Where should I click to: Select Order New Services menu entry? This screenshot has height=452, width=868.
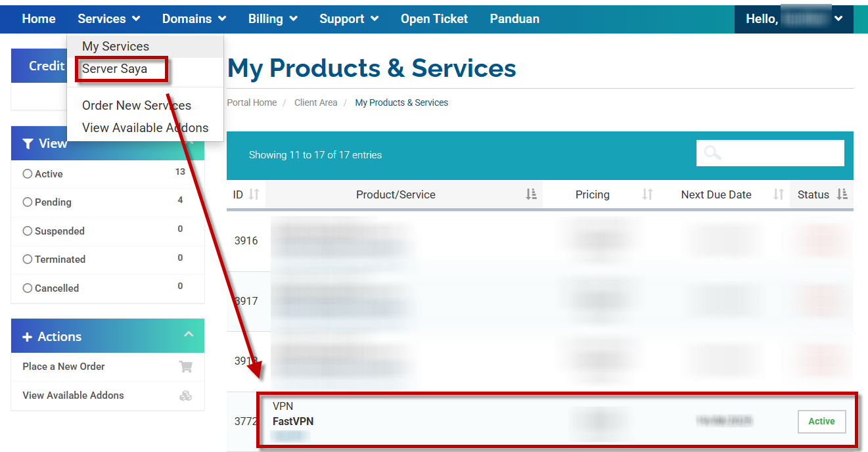click(x=137, y=106)
